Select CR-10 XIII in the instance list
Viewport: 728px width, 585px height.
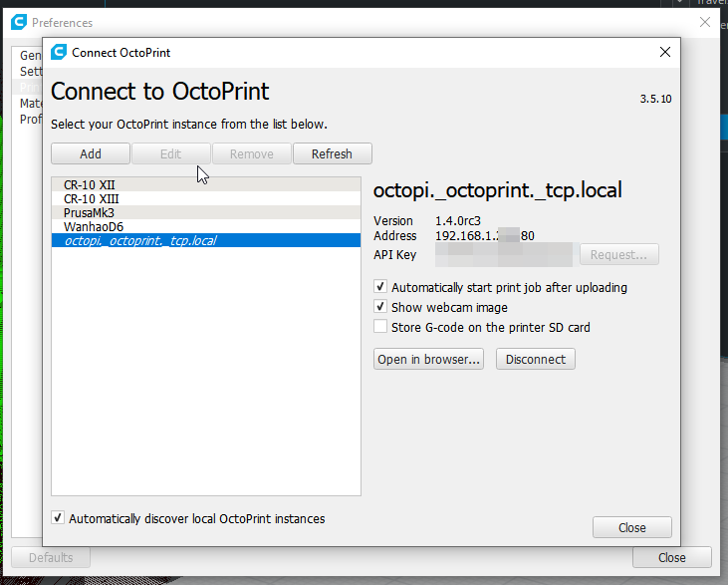[x=206, y=199]
